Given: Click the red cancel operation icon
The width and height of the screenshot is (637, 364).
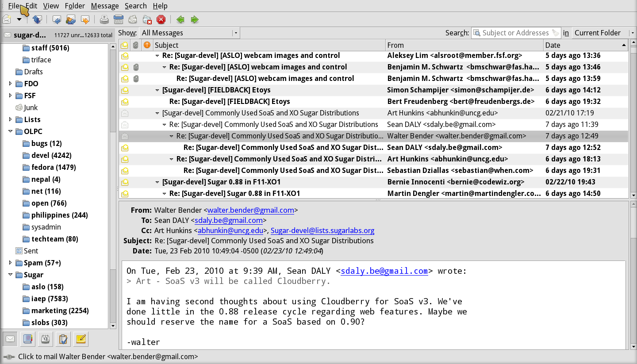Looking at the screenshot, I should [161, 19].
